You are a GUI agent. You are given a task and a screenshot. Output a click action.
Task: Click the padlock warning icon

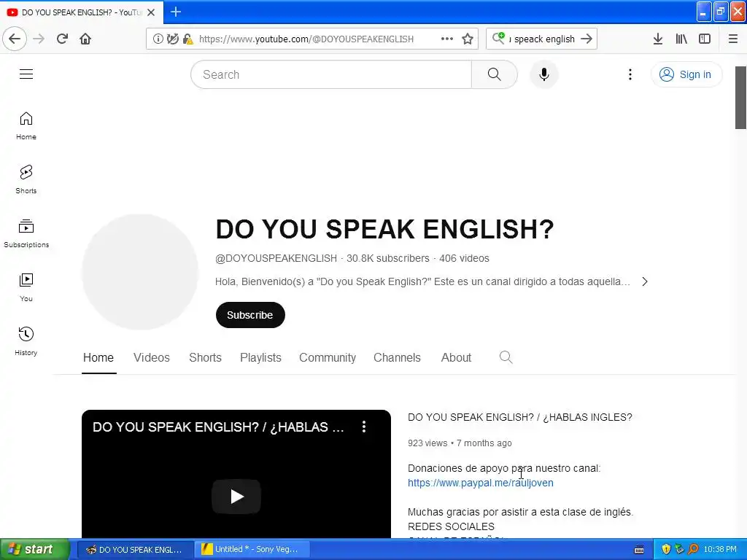click(x=187, y=39)
